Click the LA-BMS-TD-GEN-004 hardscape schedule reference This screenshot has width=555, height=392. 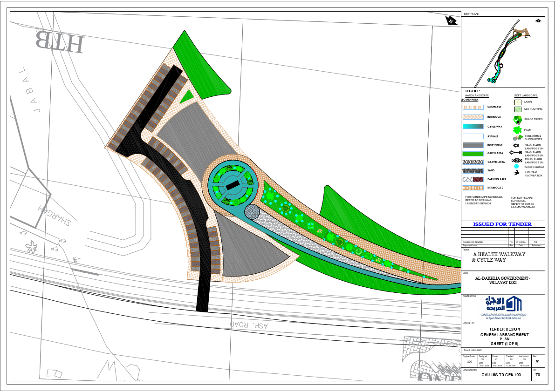click(478, 203)
